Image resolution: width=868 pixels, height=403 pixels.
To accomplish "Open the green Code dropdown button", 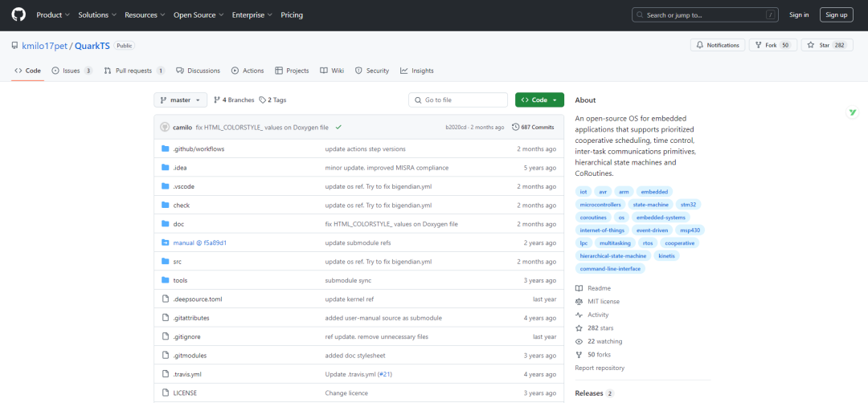I will coord(540,100).
